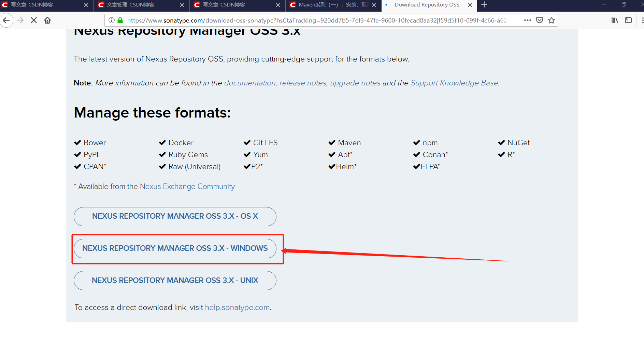Open the Firefox application menu
The width and height of the screenshot is (644, 341).
[x=641, y=20]
